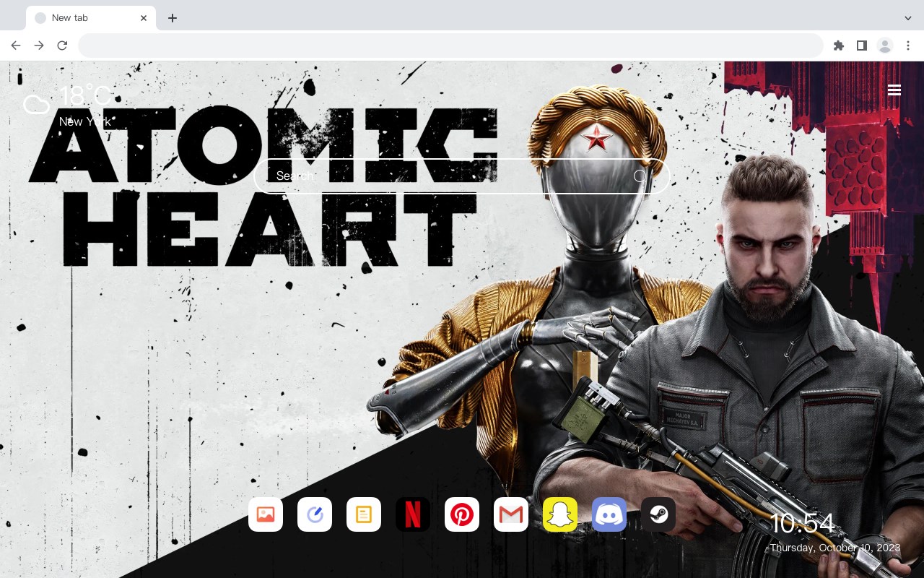924x578 pixels.
Task: Expand the tab search chevron
Action: pos(908,18)
